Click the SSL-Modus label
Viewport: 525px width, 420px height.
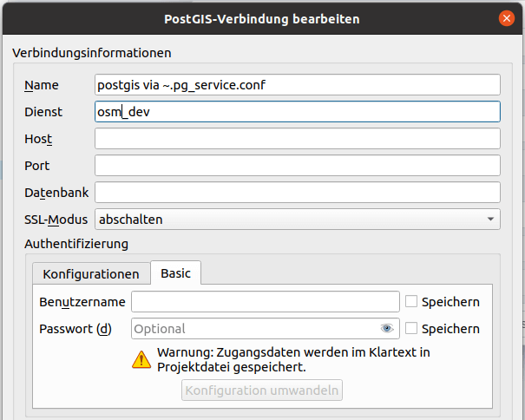coord(57,220)
